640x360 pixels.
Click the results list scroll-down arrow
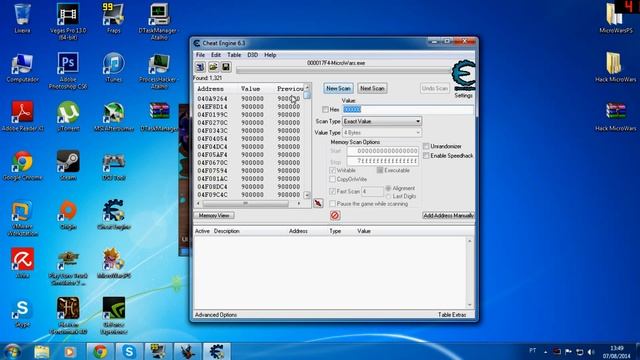[x=307, y=195]
